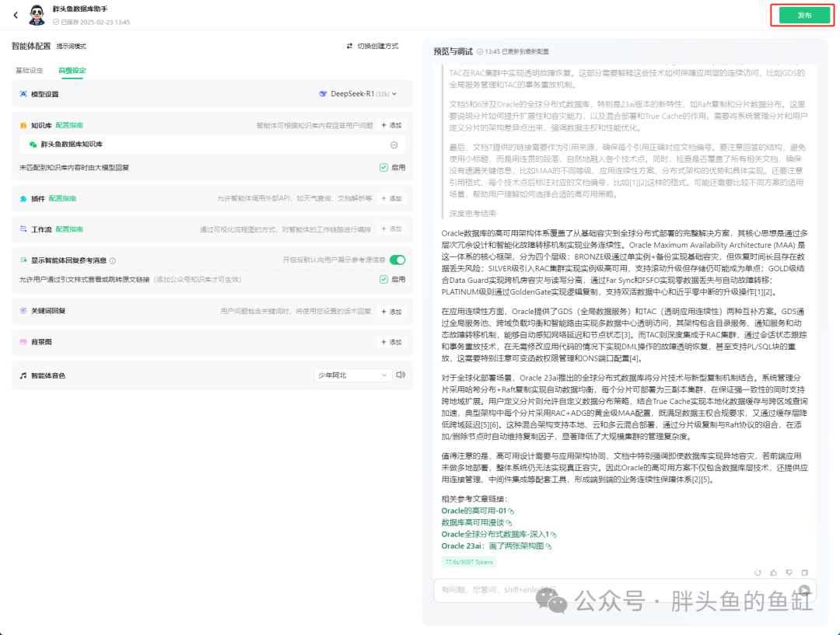This screenshot has height=635, width=840.
Task: Add a background image via 背景图 添加
Action: click(x=391, y=342)
